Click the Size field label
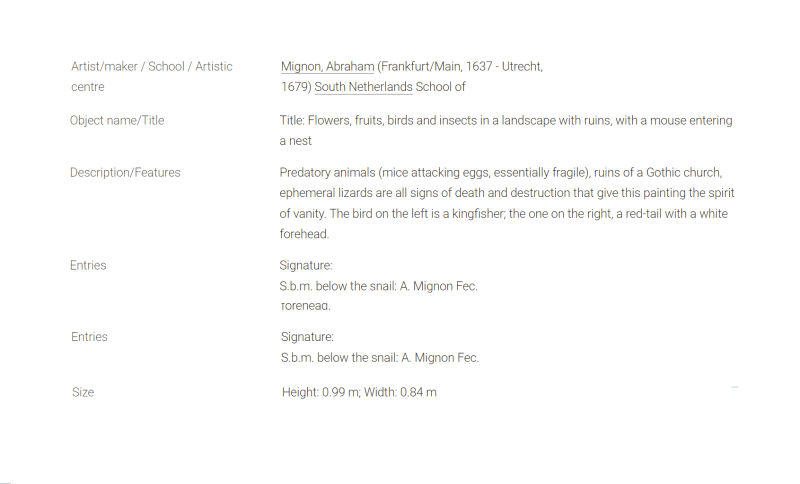Screen dimensions: 800x484 pyautogui.click(x=83, y=392)
